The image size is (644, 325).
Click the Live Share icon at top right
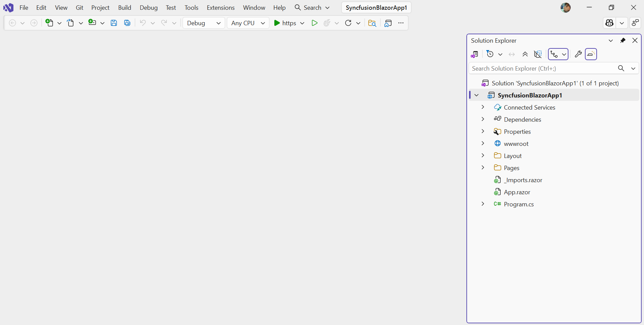click(635, 23)
